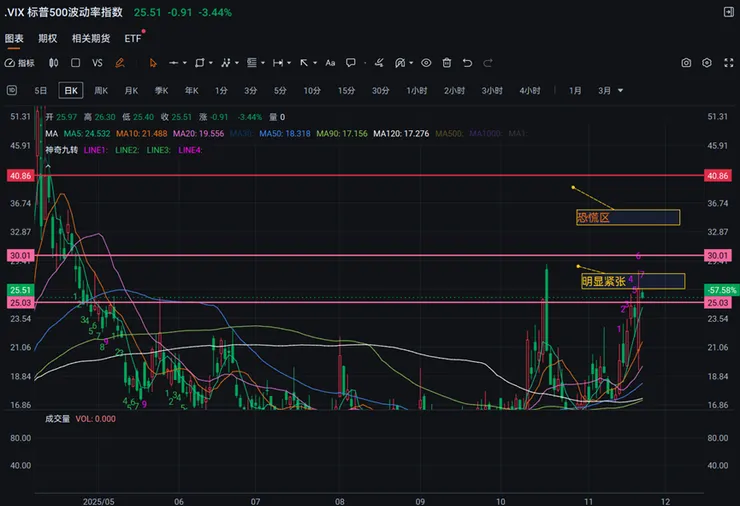Select the 5日 timeframe
The image size is (740, 506).
[x=41, y=90]
